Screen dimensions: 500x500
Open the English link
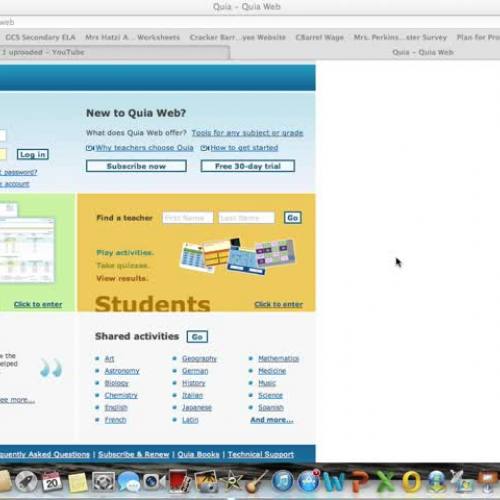pos(116,408)
